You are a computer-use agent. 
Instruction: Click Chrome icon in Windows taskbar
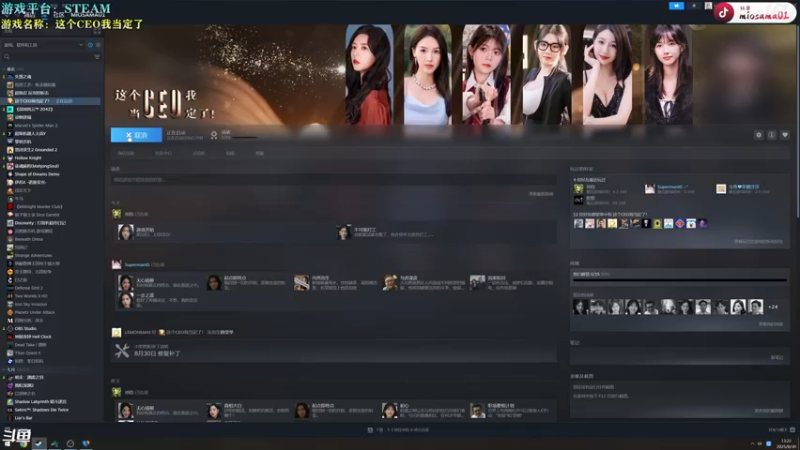point(23,443)
